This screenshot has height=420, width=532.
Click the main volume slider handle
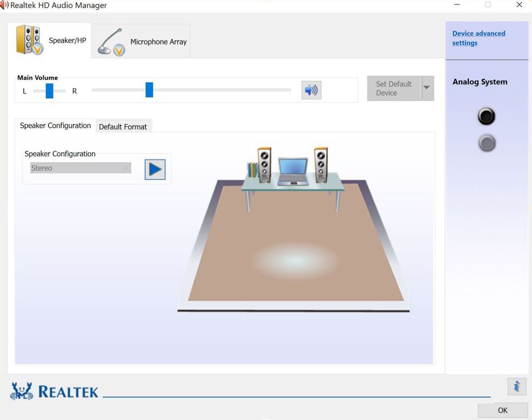click(x=149, y=90)
